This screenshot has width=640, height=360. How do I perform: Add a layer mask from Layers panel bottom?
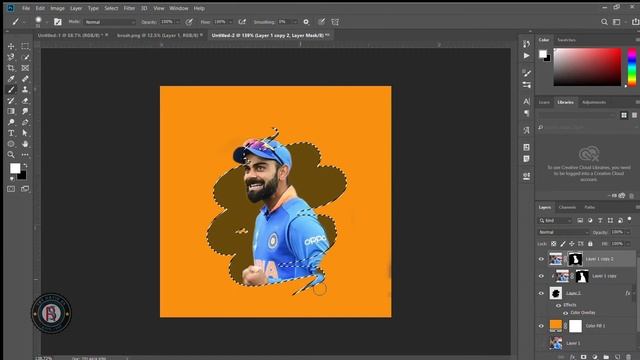tap(583, 357)
